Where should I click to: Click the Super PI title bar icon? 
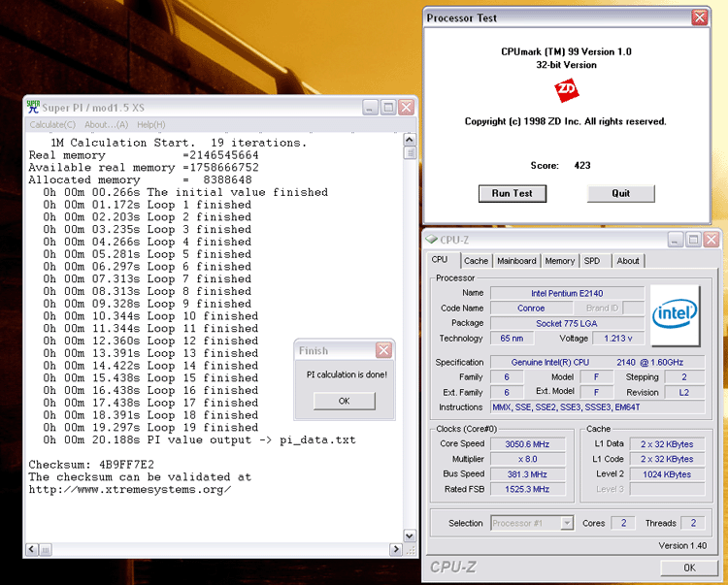pos(34,107)
